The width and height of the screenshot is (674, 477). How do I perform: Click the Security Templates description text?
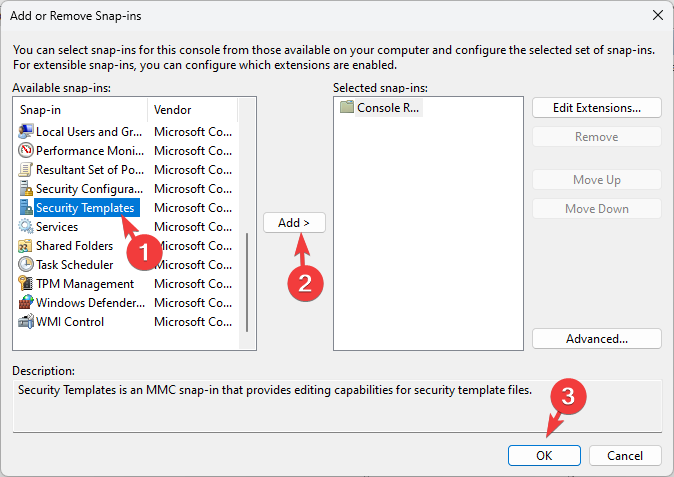tap(275, 390)
